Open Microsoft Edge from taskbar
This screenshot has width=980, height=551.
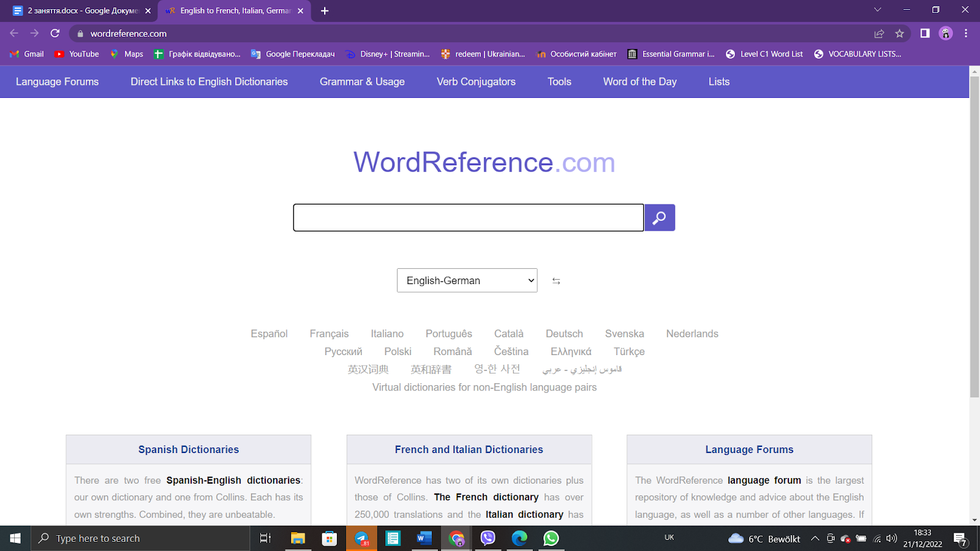519,538
